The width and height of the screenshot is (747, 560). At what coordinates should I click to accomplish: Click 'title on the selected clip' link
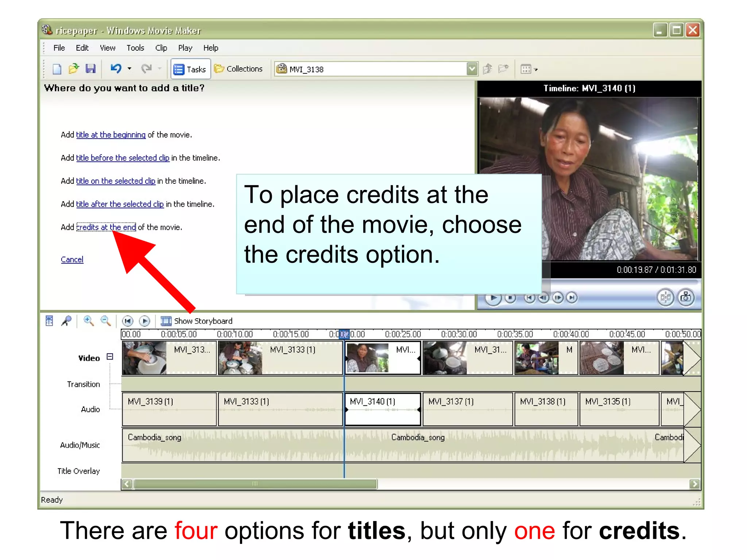116,181
